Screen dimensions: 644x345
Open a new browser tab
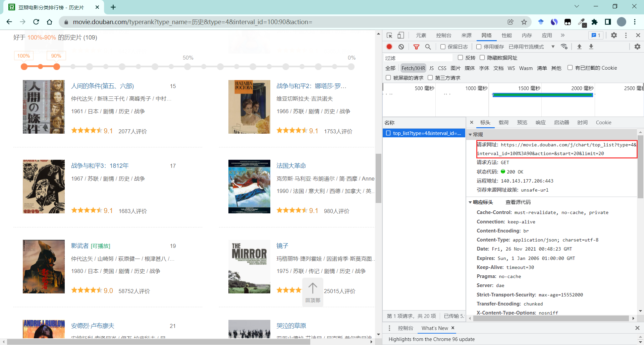pyautogui.click(x=113, y=7)
